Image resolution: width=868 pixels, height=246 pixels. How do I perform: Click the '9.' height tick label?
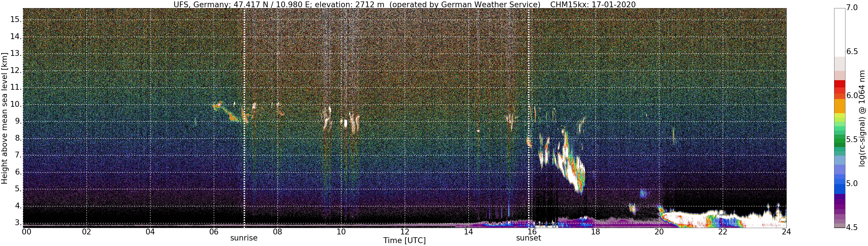(x=18, y=121)
